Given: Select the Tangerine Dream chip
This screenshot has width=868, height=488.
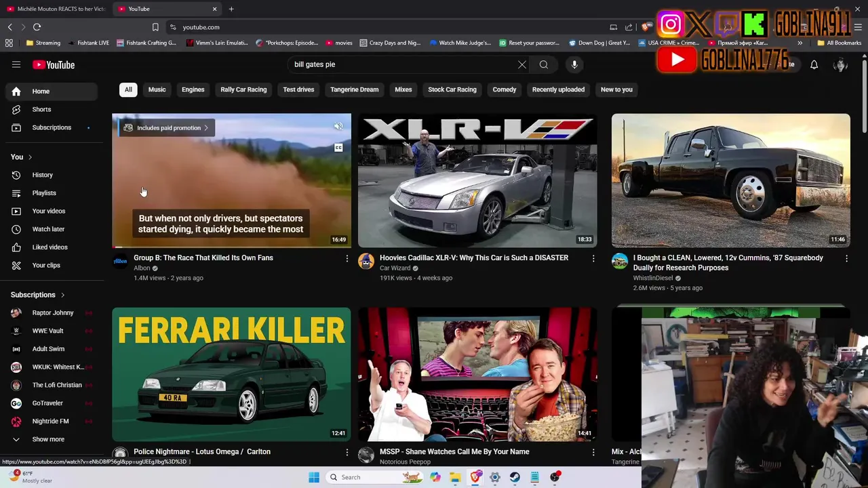Looking at the screenshot, I should pyautogui.click(x=354, y=89).
